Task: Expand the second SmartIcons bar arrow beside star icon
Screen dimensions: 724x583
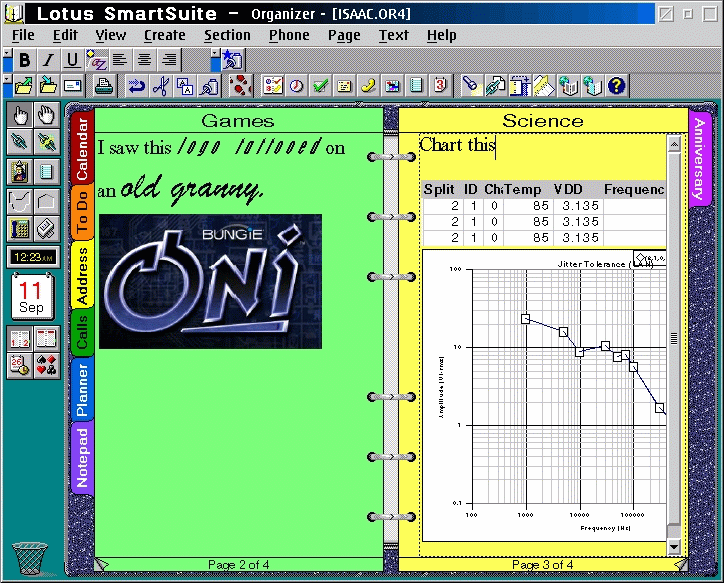Action: (x=215, y=53)
